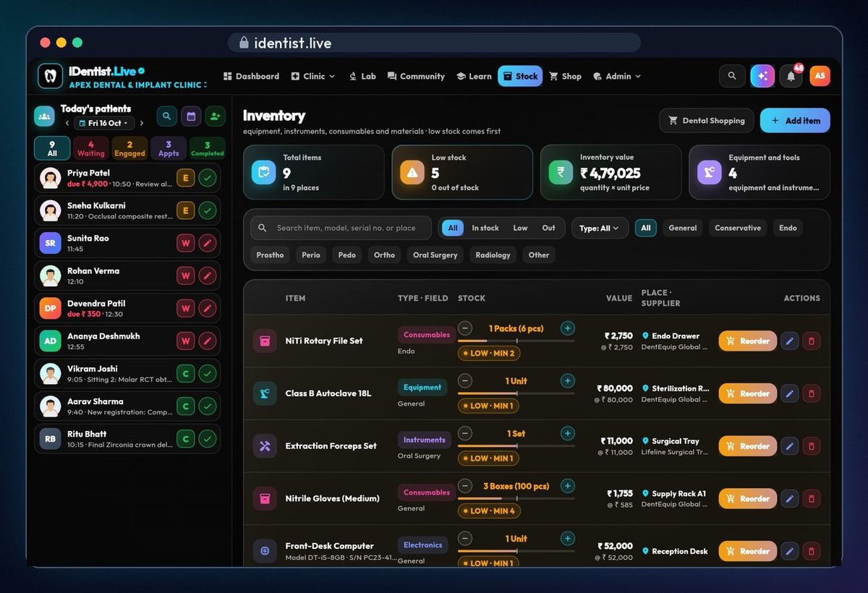Select the Low stock filter

point(520,228)
